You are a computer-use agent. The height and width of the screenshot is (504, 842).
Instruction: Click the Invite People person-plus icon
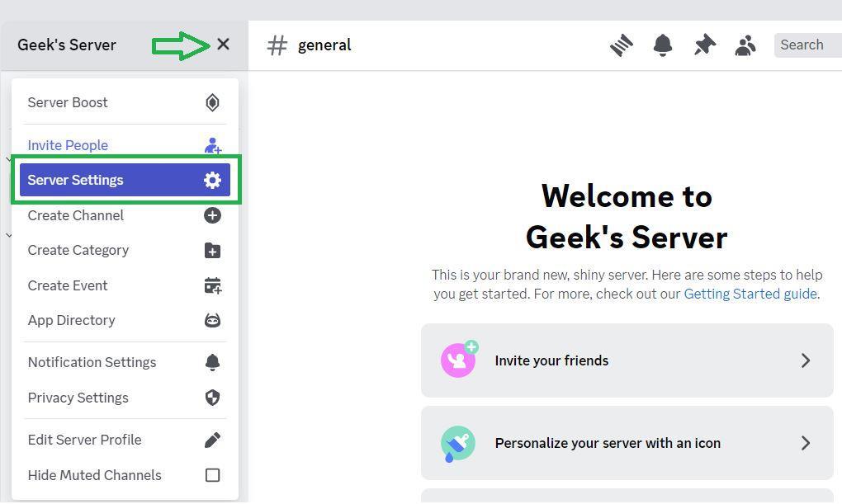coord(212,145)
